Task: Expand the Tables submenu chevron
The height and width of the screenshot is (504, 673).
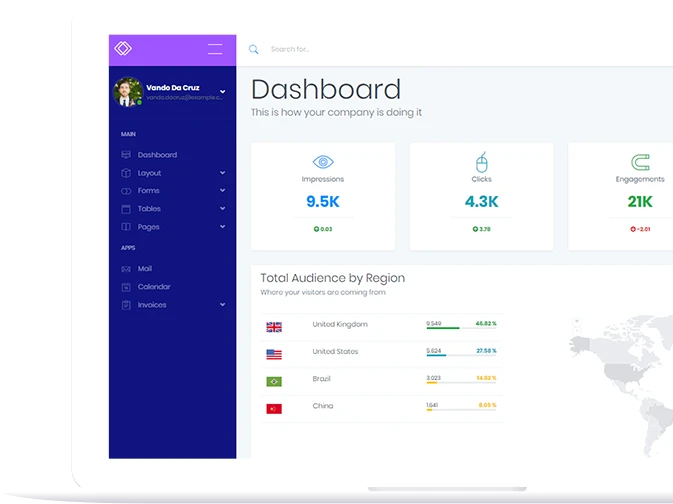Action: pos(222,208)
